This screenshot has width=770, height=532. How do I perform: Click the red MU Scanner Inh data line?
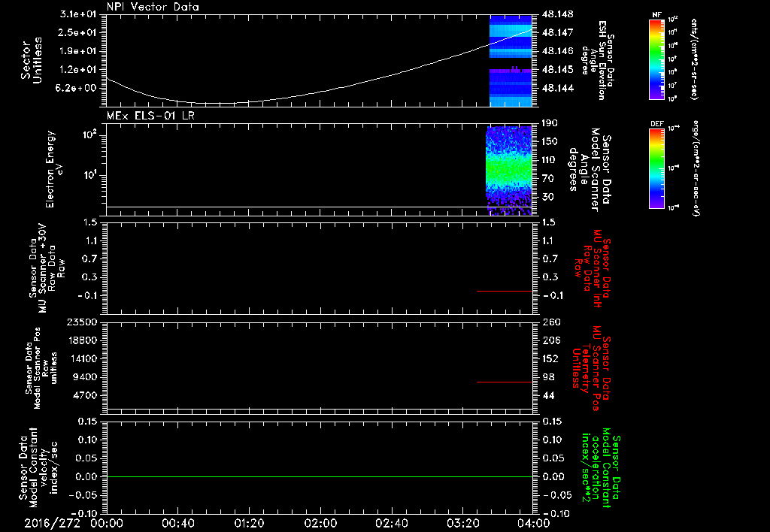[x=505, y=291]
